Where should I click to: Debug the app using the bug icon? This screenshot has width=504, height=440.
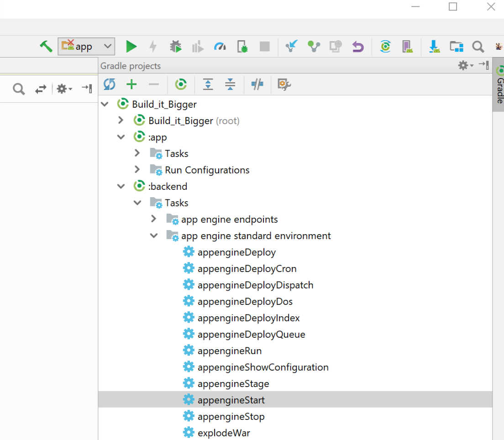(176, 46)
